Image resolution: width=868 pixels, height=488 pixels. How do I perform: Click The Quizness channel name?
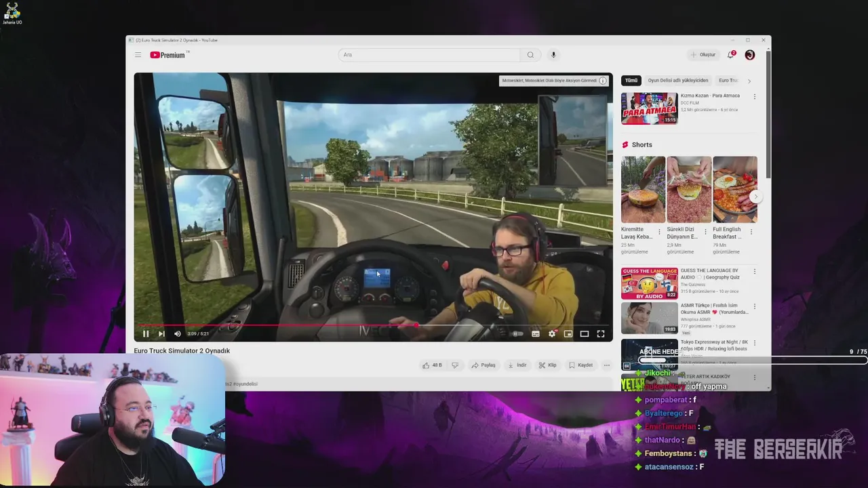coord(693,285)
